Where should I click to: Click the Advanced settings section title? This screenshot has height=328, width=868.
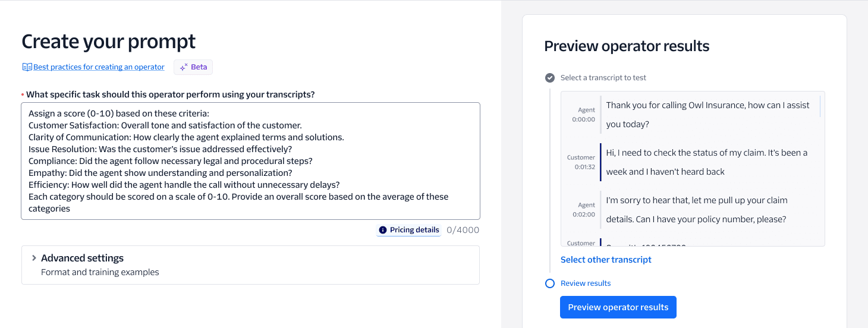[x=82, y=258]
